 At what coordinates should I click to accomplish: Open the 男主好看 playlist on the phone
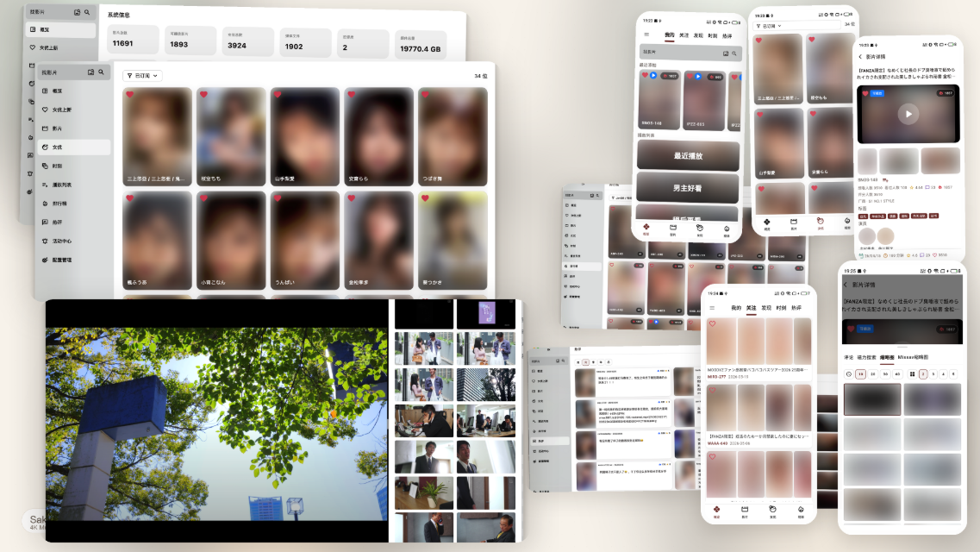[688, 188]
